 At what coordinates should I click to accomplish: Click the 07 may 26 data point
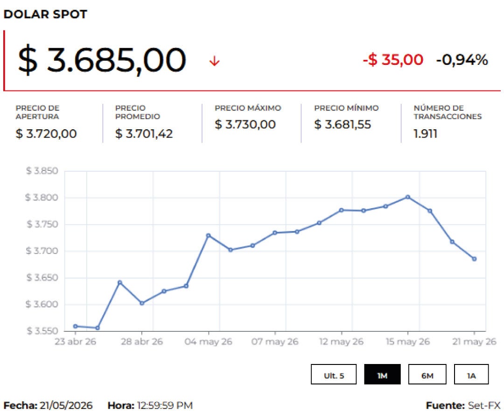pyautogui.click(x=275, y=233)
